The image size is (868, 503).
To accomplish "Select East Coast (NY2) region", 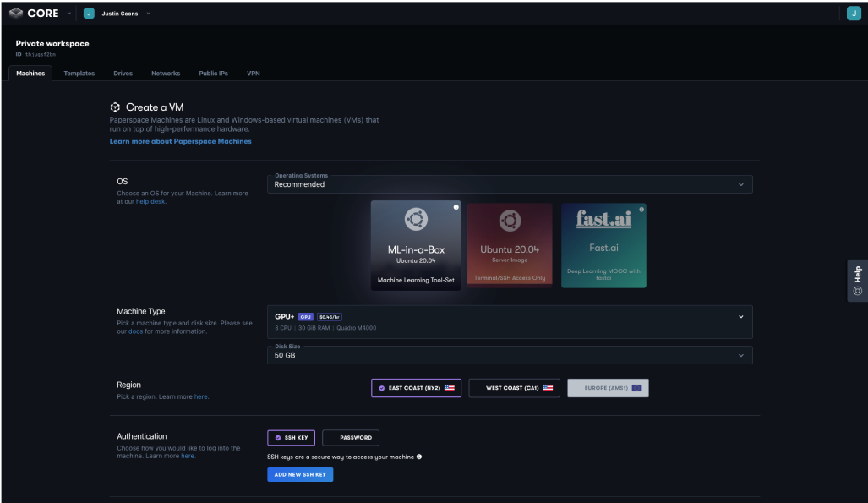I will pos(417,388).
